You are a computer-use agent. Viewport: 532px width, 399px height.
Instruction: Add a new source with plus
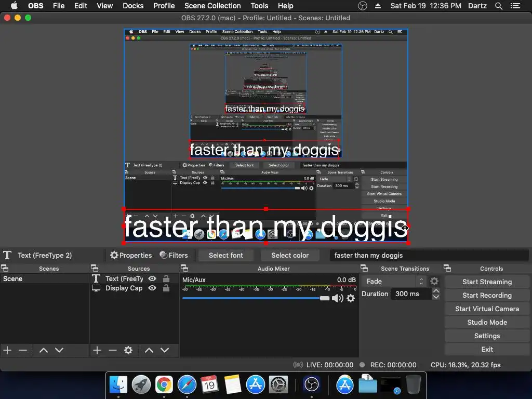coord(97,350)
